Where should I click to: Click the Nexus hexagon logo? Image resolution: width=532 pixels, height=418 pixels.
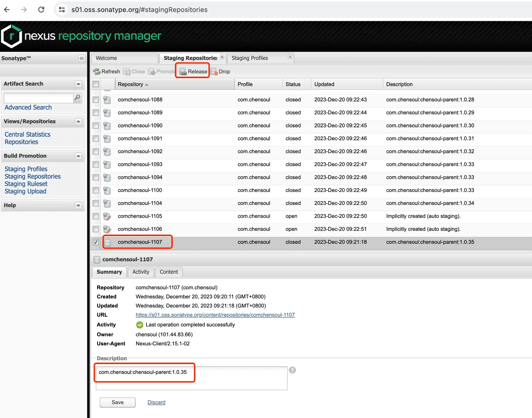click(11, 36)
